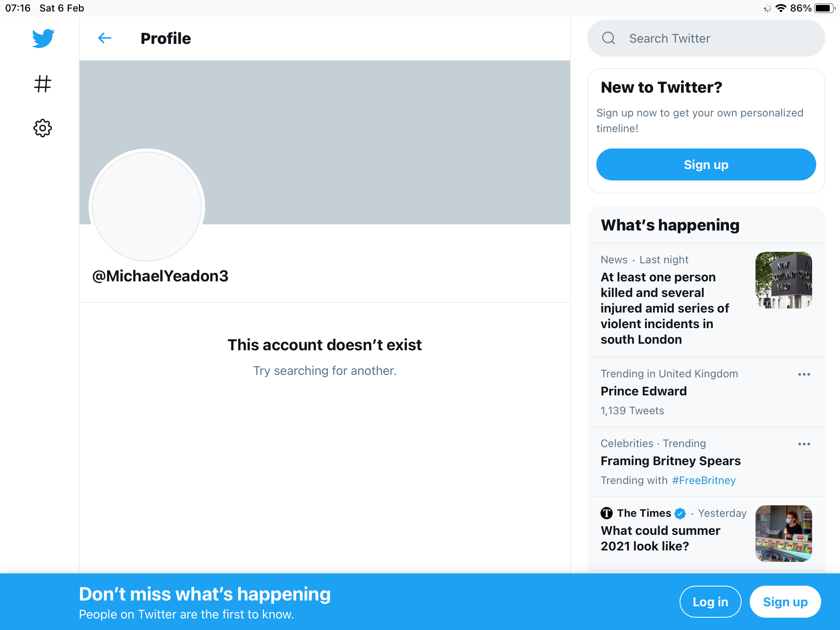The image size is (840, 630).
Task: Click Sign up in New to Twitter card
Action: point(706,165)
